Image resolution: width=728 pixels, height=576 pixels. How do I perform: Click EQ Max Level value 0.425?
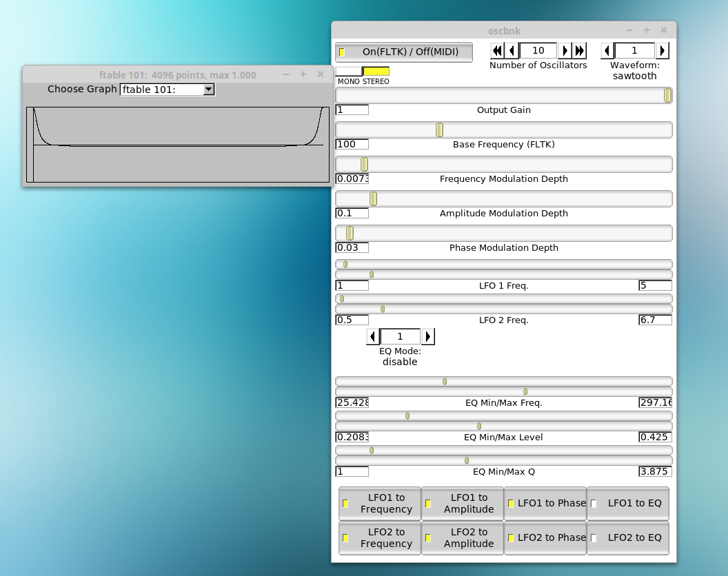(x=655, y=437)
